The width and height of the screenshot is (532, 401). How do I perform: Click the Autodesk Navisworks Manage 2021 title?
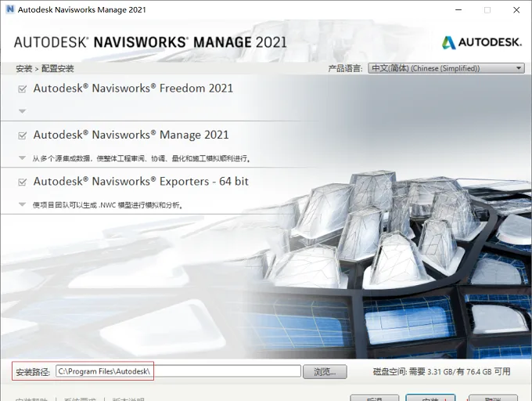[x=131, y=135]
